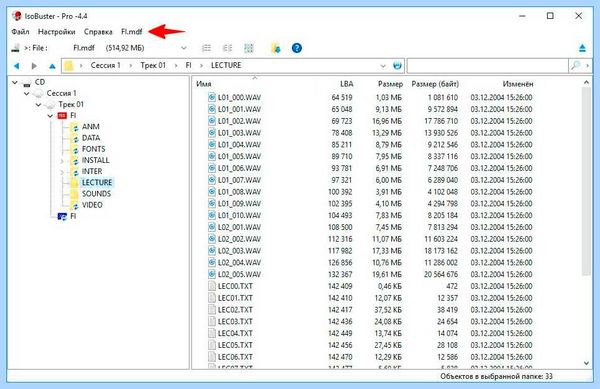This screenshot has height=389, width=600.
Task: Collapse the red Fl file system node
Action: pyautogui.click(x=50, y=116)
